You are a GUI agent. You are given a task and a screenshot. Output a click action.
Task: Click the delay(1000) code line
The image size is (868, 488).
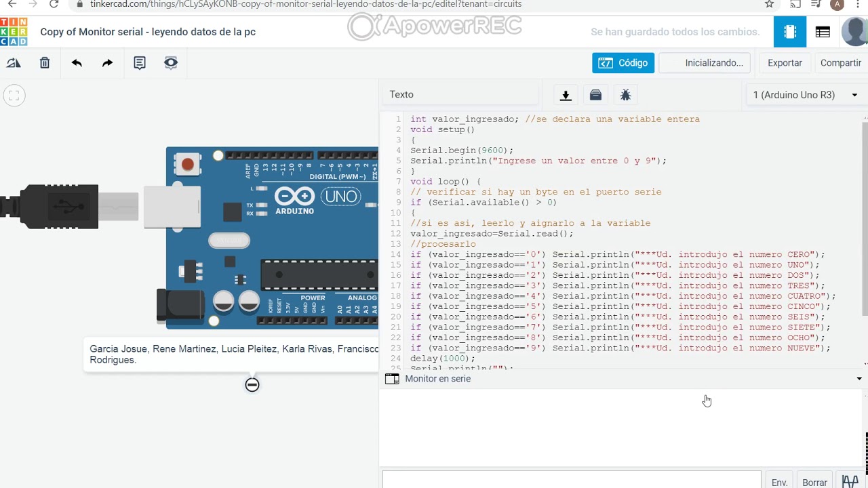tap(443, 359)
